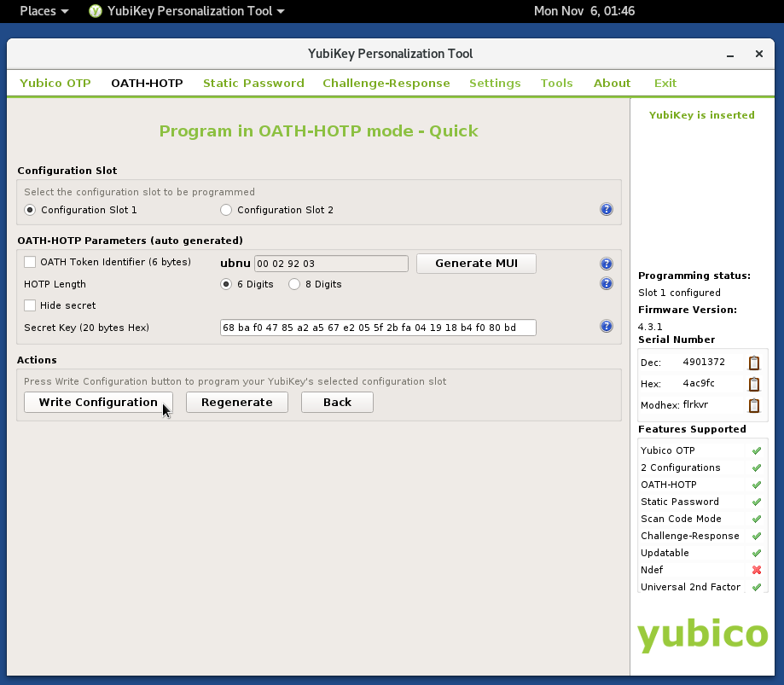Switch to OATH-HOTP tab
Image resolution: width=784 pixels, height=685 pixels.
(147, 83)
